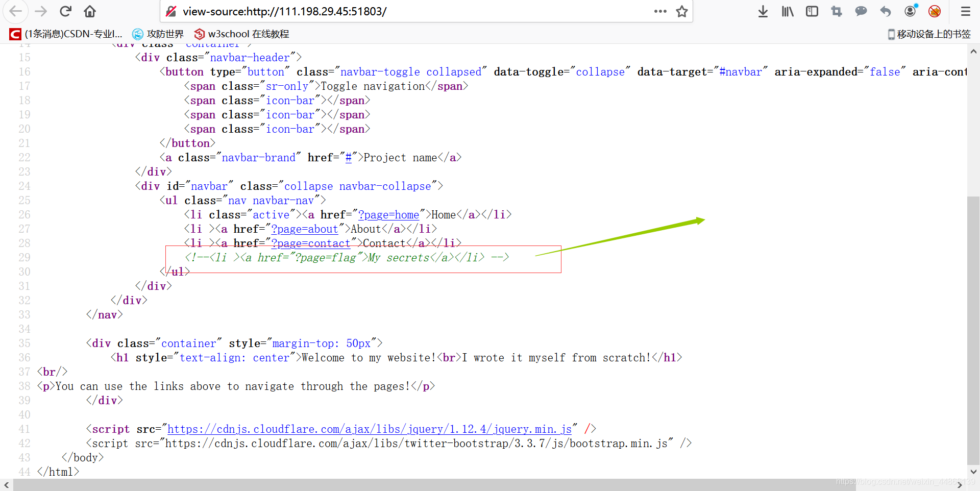Open the CSDN bookmark
Screen dimensions: 980x491
click(66, 34)
